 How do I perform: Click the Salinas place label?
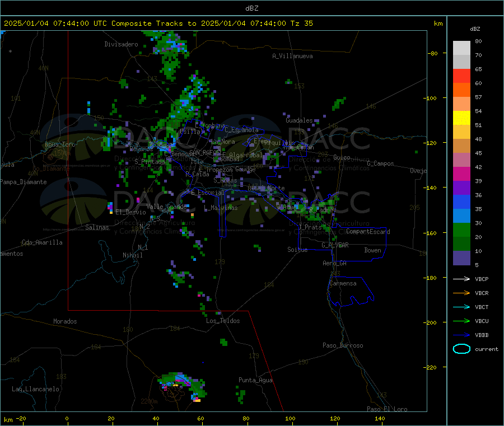pyautogui.click(x=97, y=227)
